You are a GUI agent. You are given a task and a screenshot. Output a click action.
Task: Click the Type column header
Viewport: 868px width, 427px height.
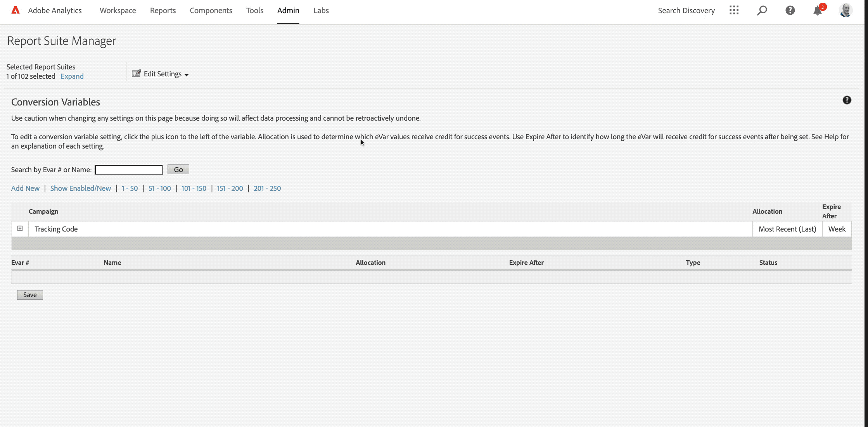click(x=693, y=263)
